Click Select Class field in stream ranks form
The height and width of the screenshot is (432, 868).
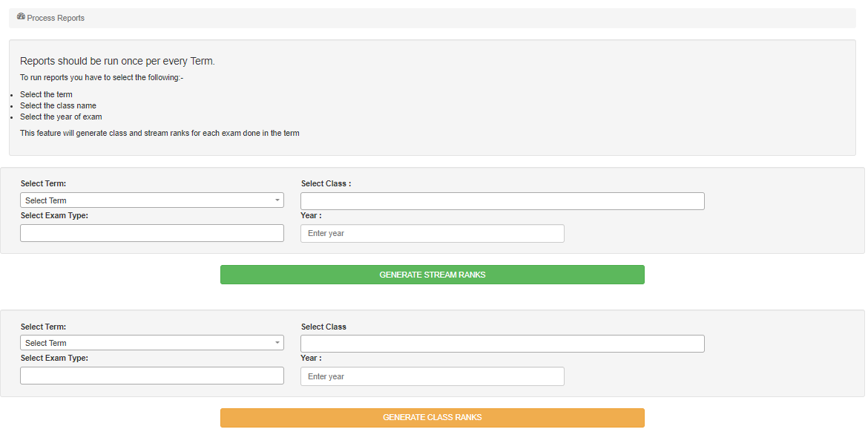502,201
